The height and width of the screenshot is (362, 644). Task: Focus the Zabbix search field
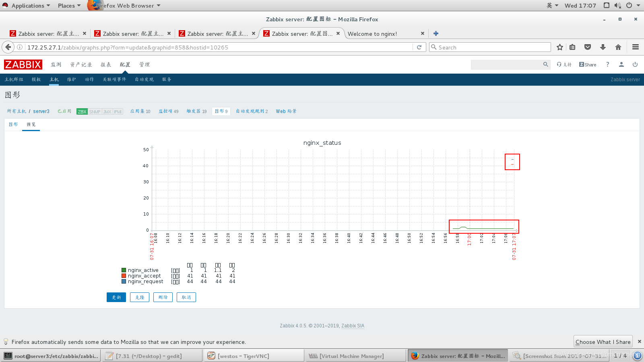coord(506,64)
